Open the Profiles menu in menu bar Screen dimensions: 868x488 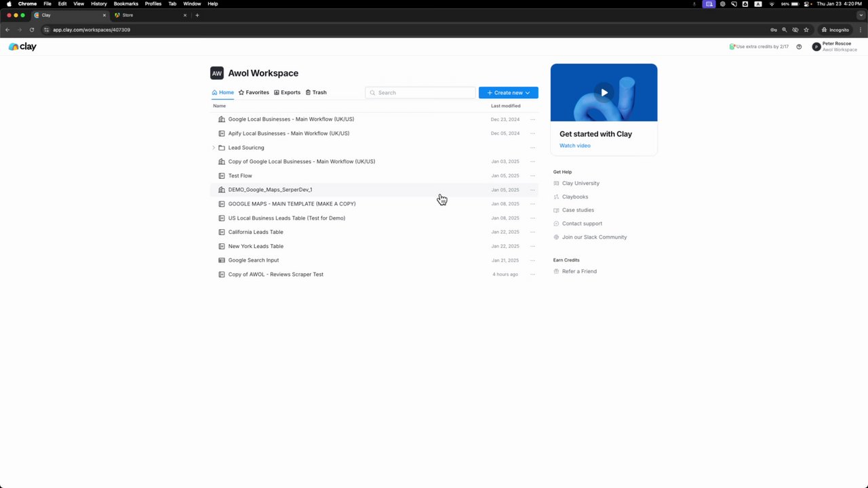[x=153, y=4]
